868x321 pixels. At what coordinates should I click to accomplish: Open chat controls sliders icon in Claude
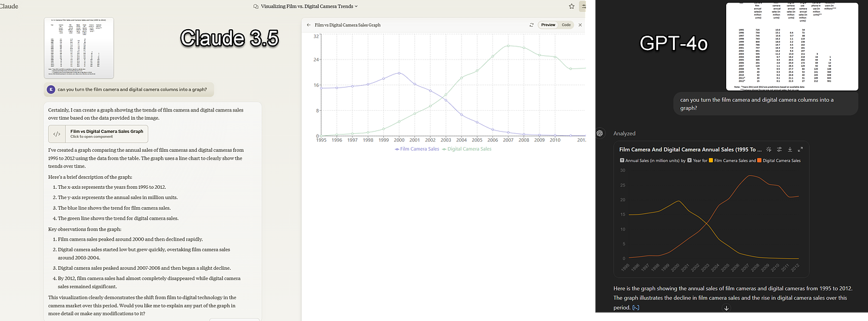pos(584,6)
